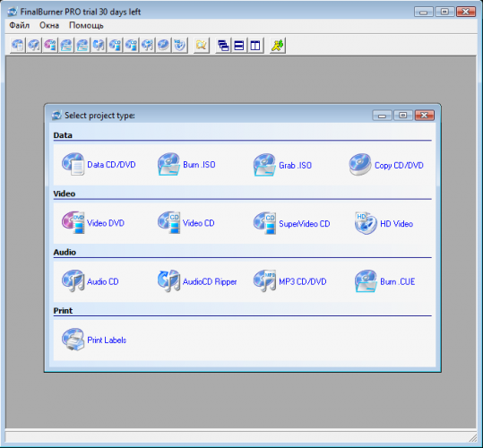This screenshot has width=483, height=448.
Task: Select the SuperVideo CD project
Action: coord(291,223)
